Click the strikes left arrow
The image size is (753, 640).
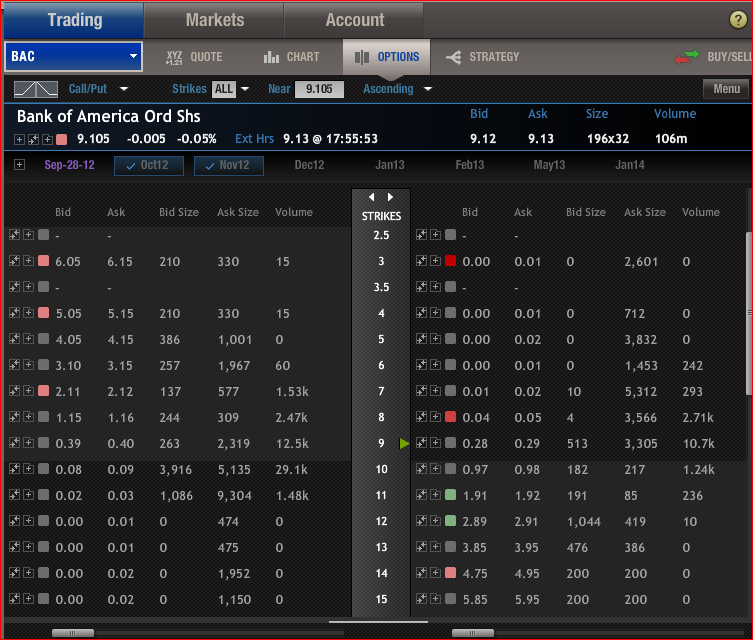tap(372, 197)
